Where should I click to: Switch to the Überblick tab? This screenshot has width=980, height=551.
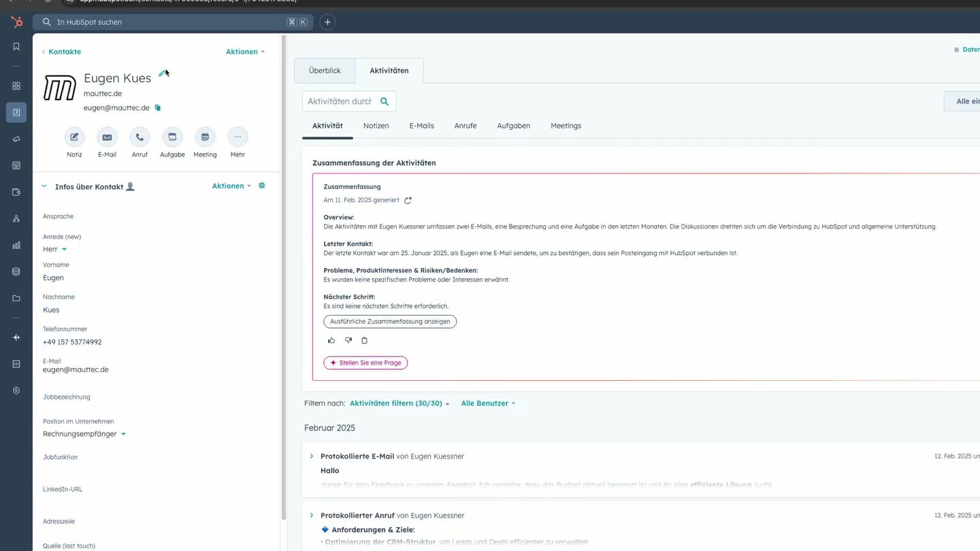(x=325, y=70)
